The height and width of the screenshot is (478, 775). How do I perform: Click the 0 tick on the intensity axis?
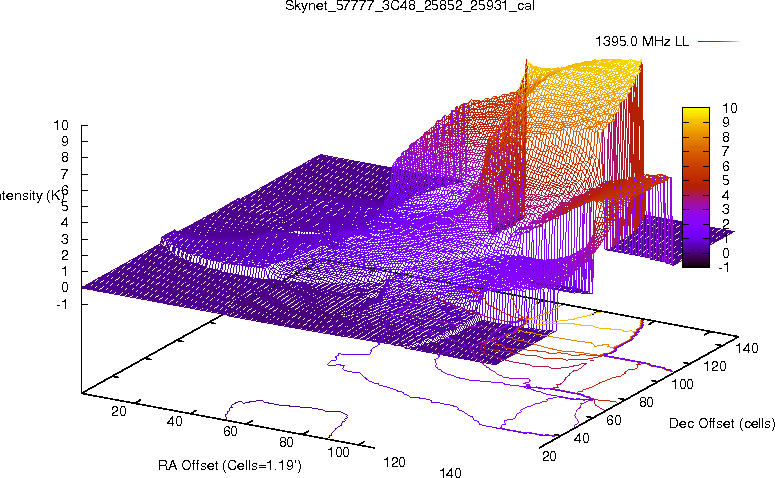[x=64, y=287]
